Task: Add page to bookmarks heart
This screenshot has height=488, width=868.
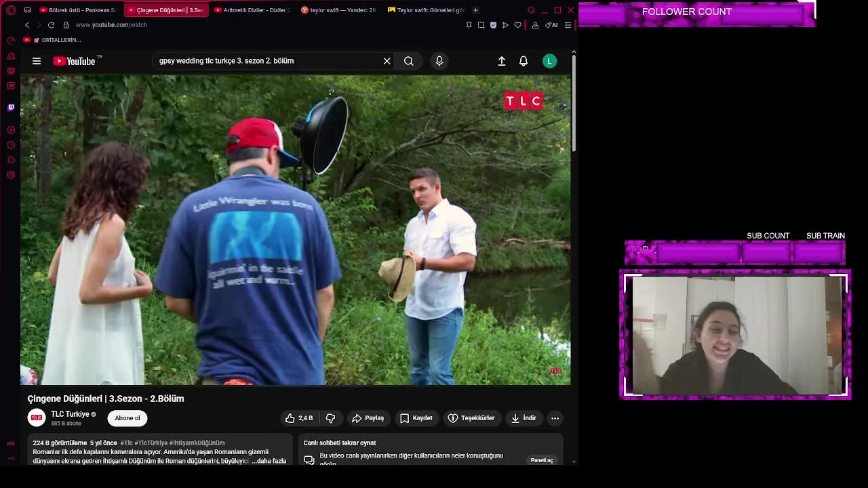Action: pos(517,25)
